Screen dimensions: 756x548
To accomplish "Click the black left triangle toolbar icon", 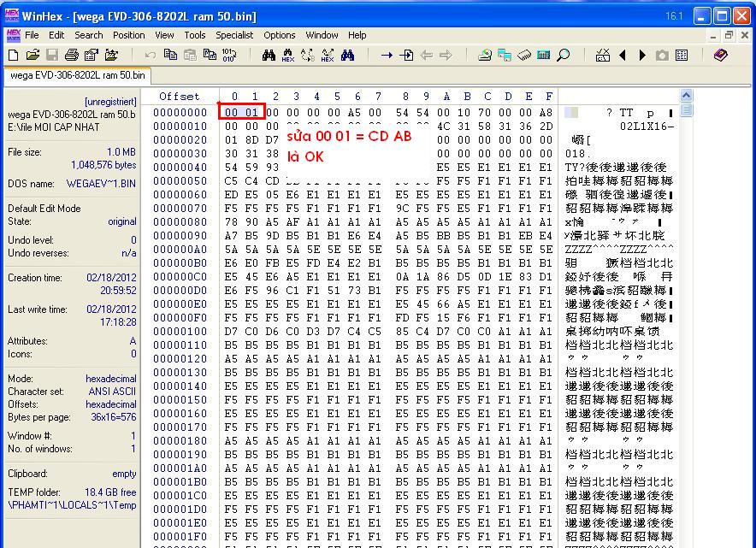I will [x=623, y=56].
